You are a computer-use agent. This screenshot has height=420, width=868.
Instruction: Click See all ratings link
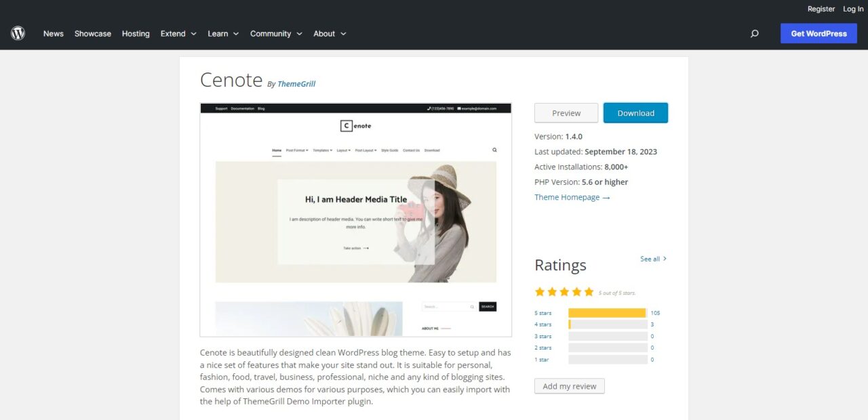click(x=654, y=259)
